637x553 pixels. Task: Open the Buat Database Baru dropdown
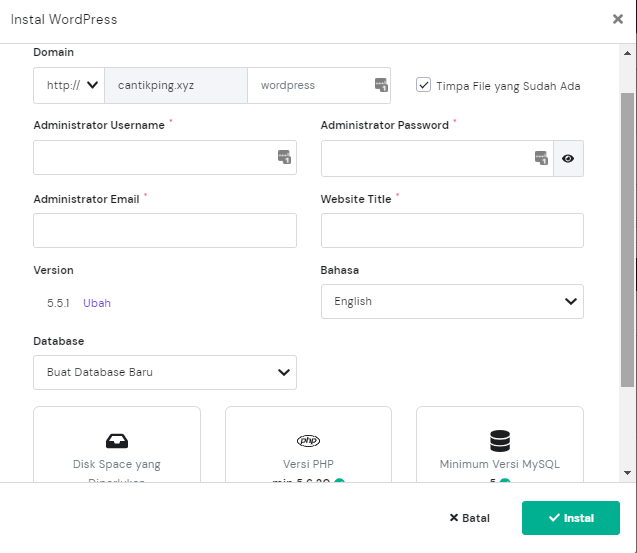tap(165, 373)
